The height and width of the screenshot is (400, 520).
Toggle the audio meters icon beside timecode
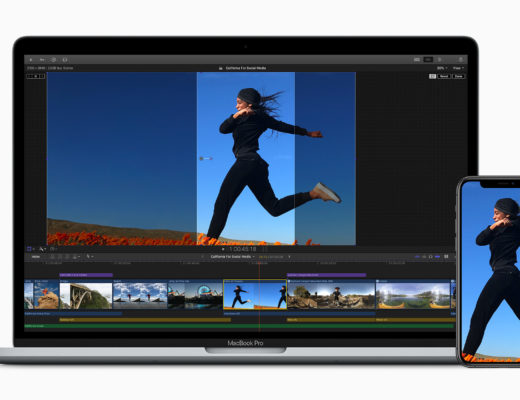(265, 249)
